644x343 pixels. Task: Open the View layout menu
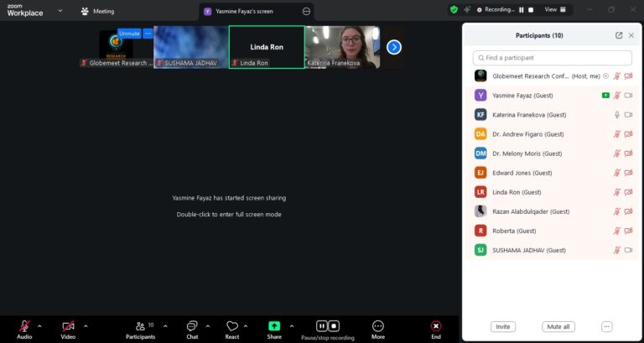[555, 10]
